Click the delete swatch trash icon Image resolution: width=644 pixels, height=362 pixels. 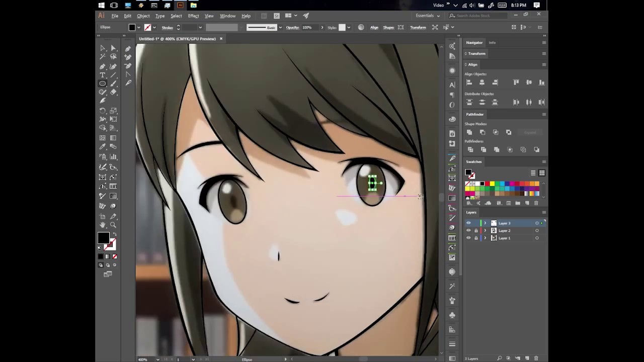[x=536, y=203]
